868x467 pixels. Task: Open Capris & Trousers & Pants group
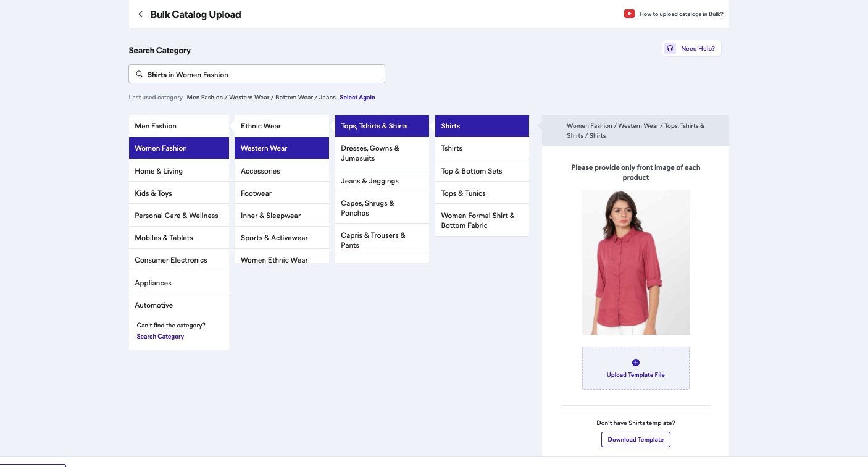tap(382, 240)
